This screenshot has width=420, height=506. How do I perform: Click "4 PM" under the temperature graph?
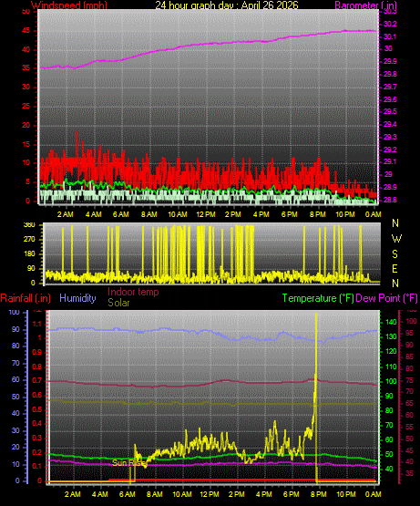264,494
